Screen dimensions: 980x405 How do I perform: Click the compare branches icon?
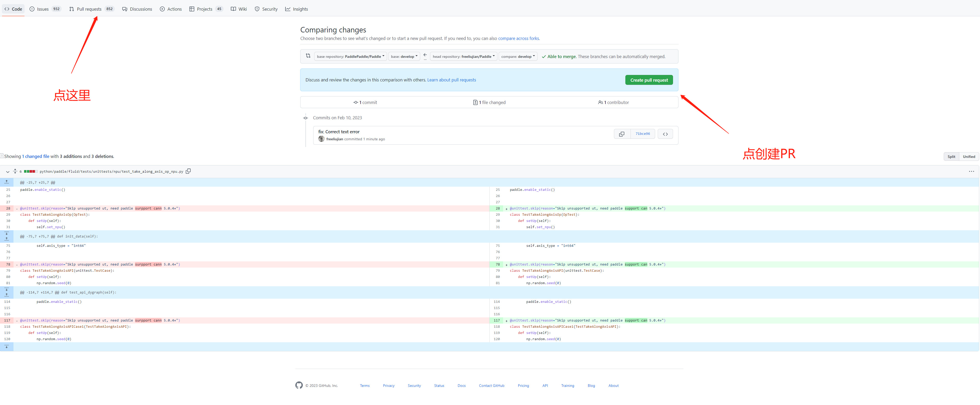click(x=308, y=56)
